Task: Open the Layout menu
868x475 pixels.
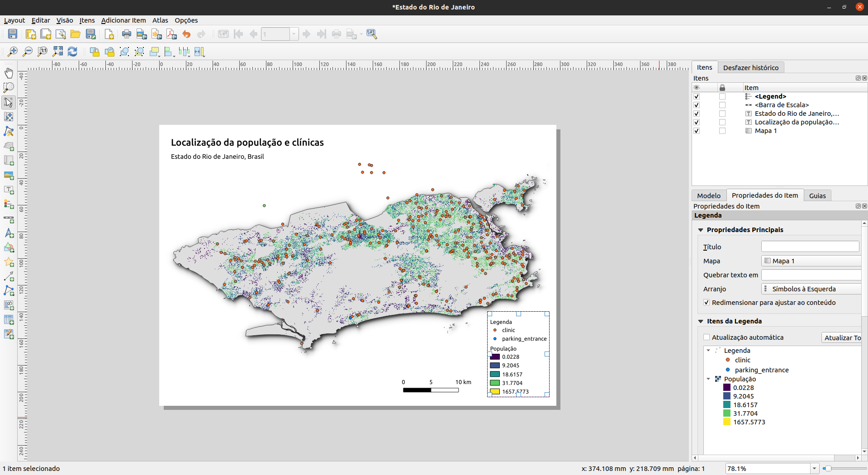Action: 14,20
